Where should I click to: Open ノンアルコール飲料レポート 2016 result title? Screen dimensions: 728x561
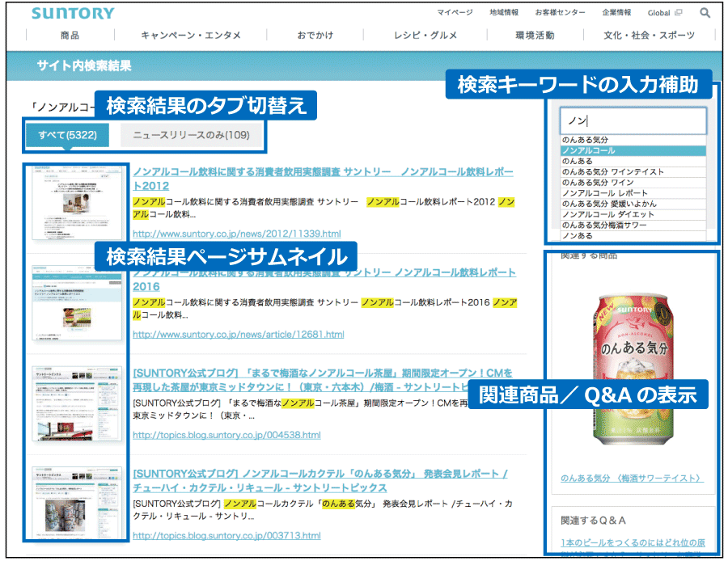pos(324,280)
